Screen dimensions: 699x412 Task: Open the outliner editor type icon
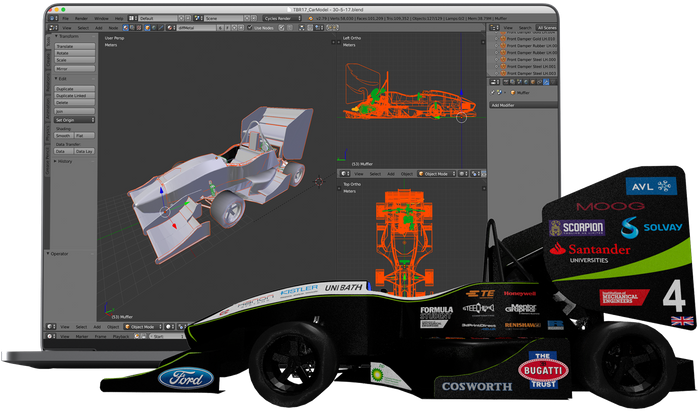pyautogui.click(x=494, y=28)
